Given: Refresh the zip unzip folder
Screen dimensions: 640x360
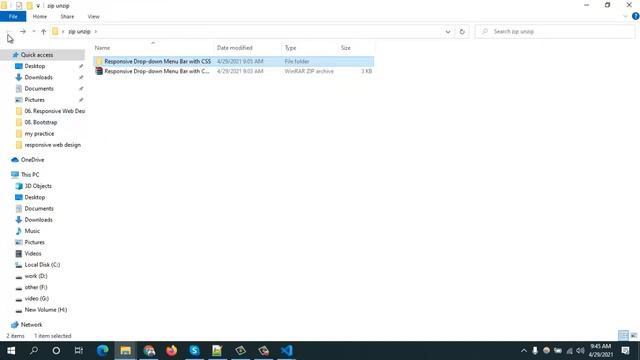Looking at the screenshot, I should click(462, 31).
